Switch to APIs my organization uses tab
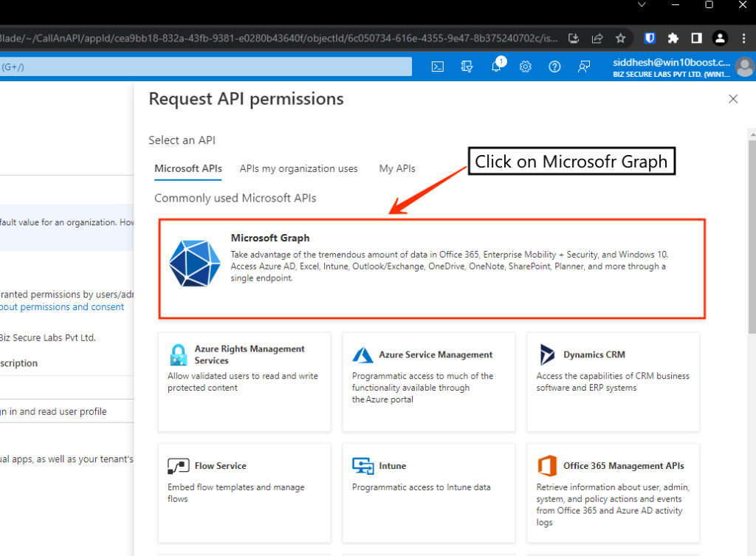The height and width of the screenshot is (556, 756). [298, 168]
